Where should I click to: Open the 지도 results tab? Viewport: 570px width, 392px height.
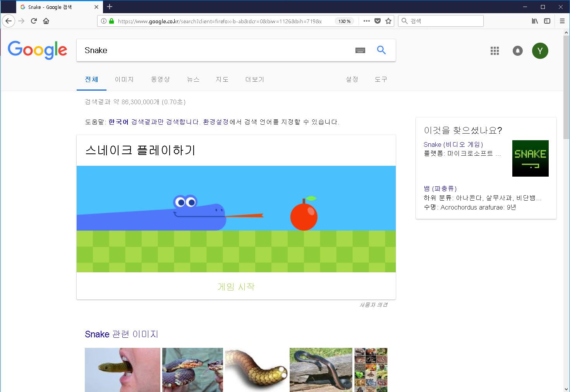pyautogui.click(x=222, y=79)
